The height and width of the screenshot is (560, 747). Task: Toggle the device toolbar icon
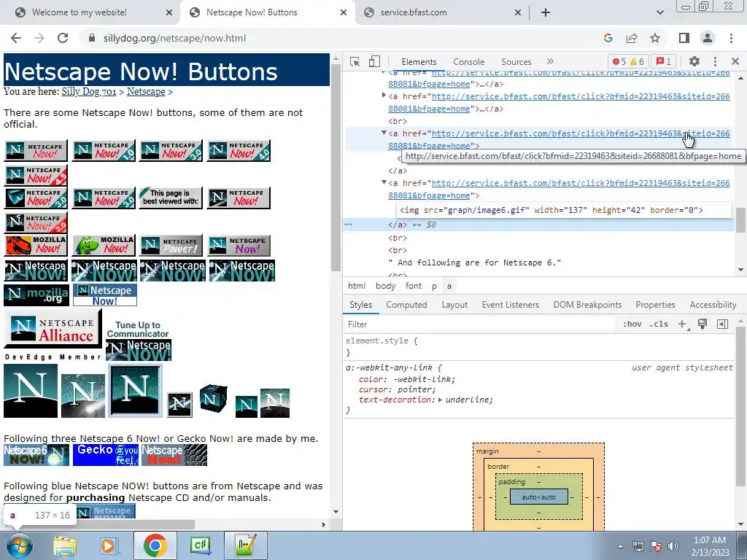pyautogui.click(x=374, y=62)
